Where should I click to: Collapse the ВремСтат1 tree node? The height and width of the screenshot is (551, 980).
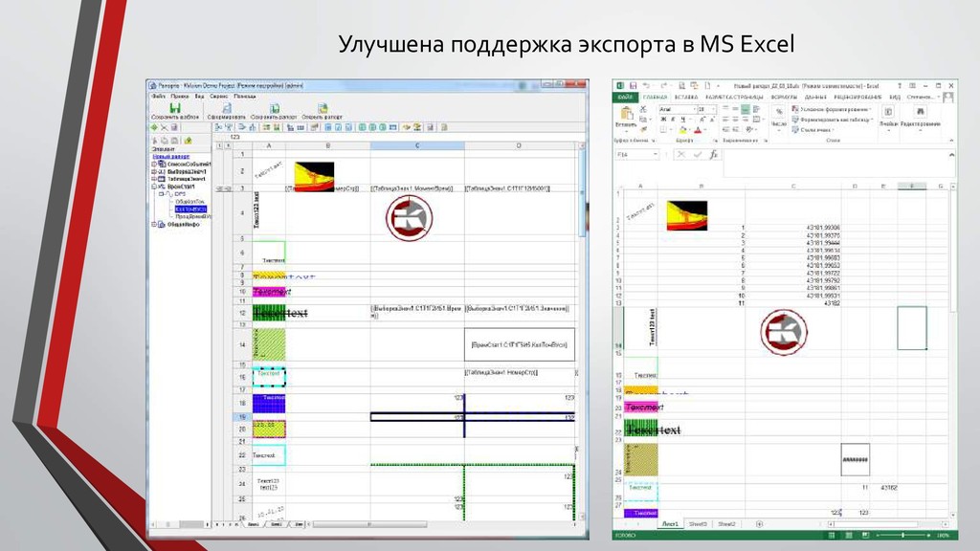click(154, 187)
